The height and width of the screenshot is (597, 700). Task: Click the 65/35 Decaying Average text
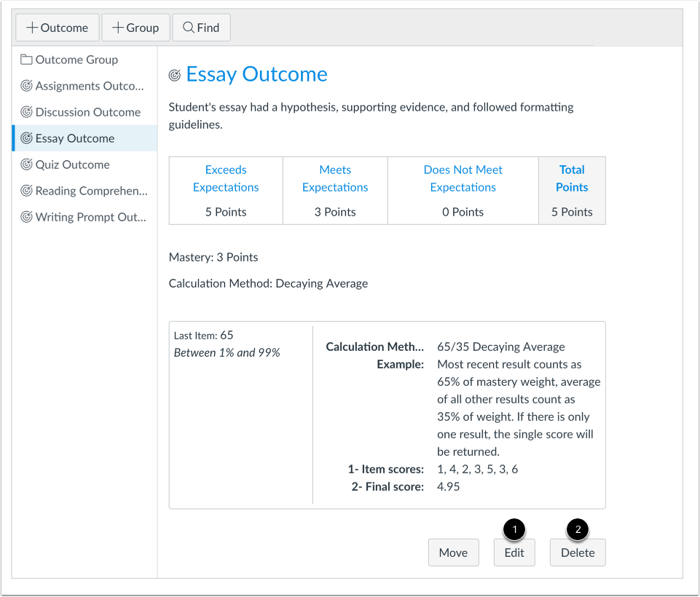coord(501,347)
